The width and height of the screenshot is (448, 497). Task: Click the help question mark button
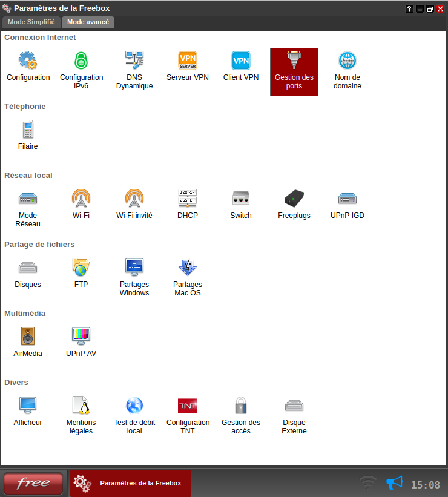click(409, 9)
